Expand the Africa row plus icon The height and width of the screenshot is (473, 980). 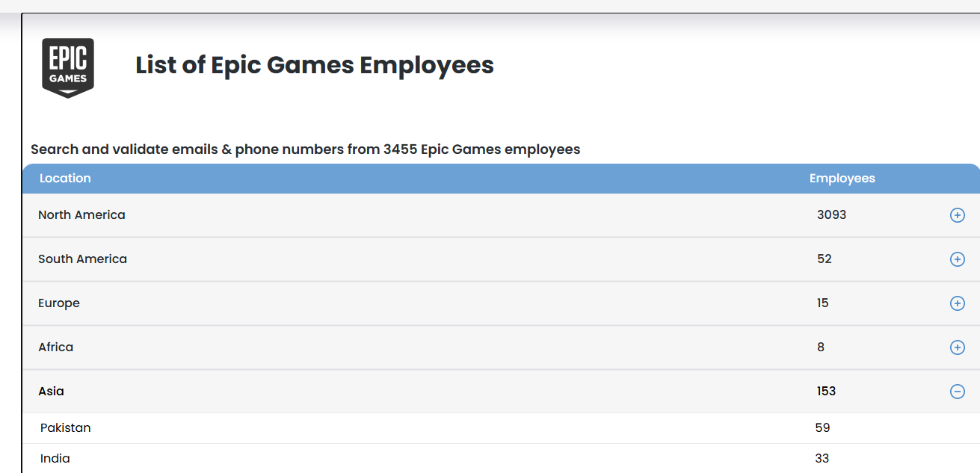[x=957, y=347]
